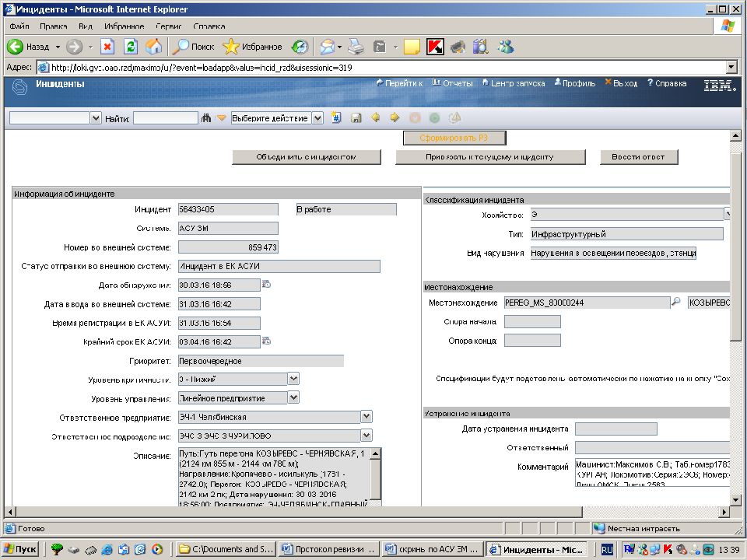Click magnifier lookup next to Местонахождение field
Viewport: 747px width, 560px height.
[x=675, y=302]
